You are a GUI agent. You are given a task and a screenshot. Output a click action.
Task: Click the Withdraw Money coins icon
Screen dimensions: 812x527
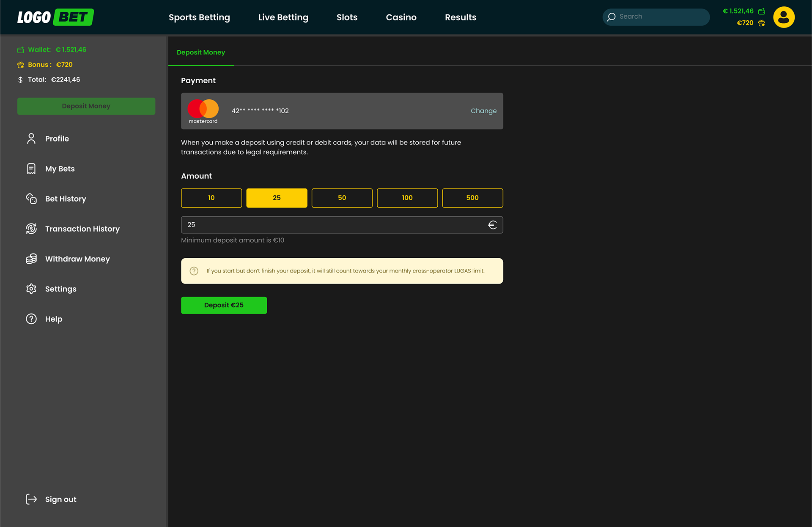point(31,259)
